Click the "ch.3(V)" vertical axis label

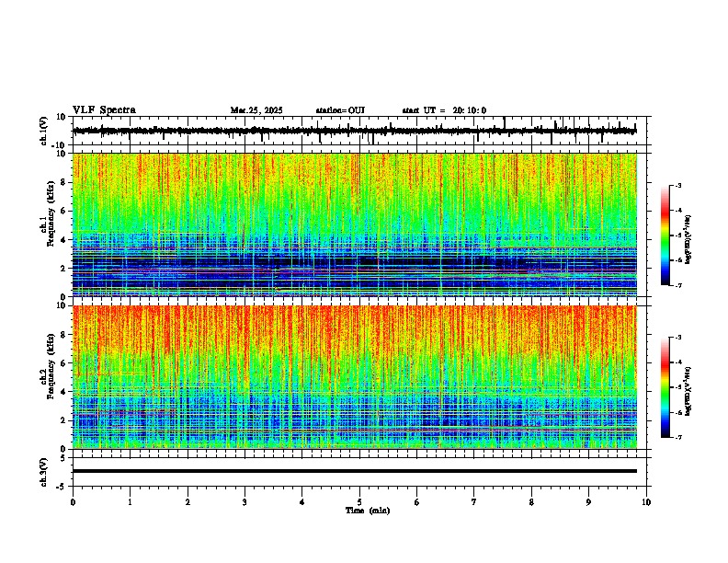click(44, 472)
